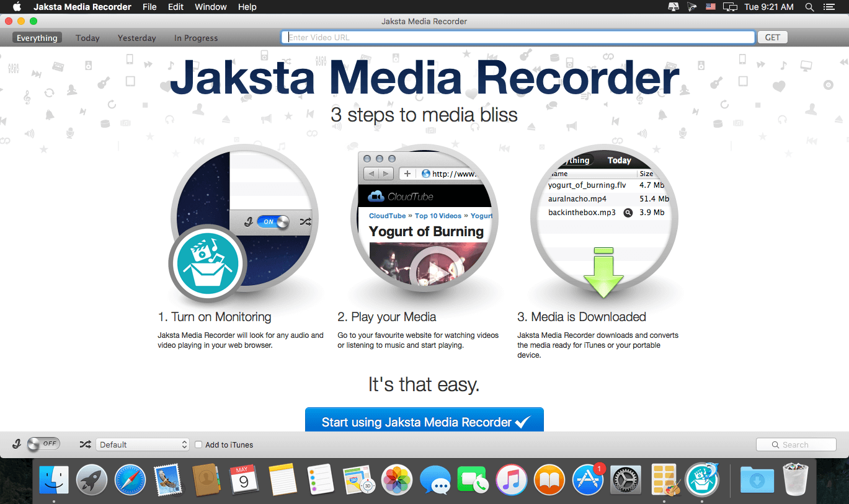Open Contacts address book in the Dock
Image resolution: width=849 pixels, height=504 pixels.
207,480
